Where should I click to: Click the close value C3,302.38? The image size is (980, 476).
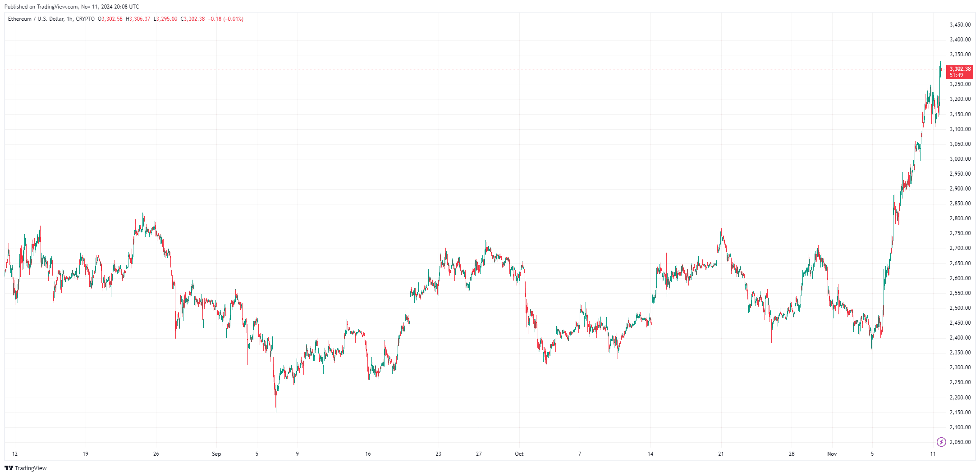coord(192,19)
